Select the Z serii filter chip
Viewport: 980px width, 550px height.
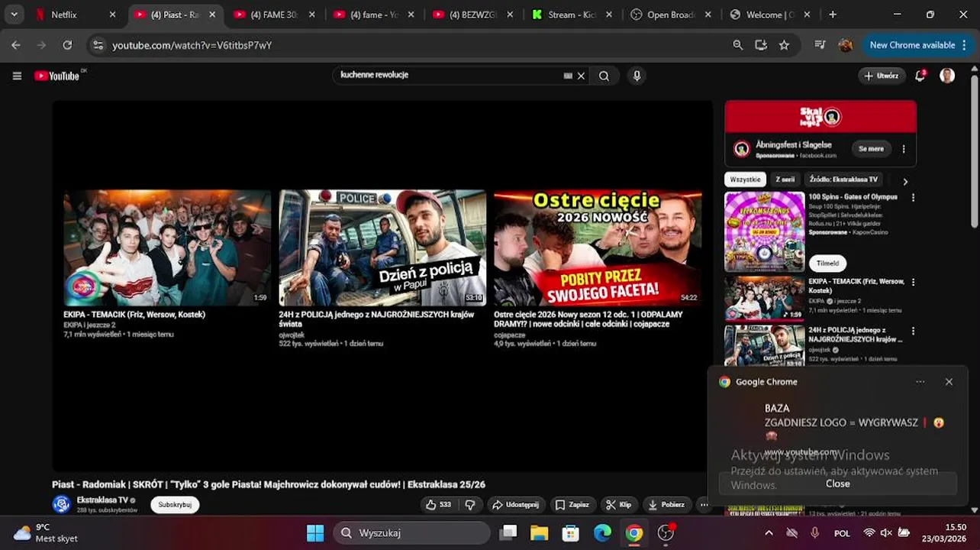[785, 180]
